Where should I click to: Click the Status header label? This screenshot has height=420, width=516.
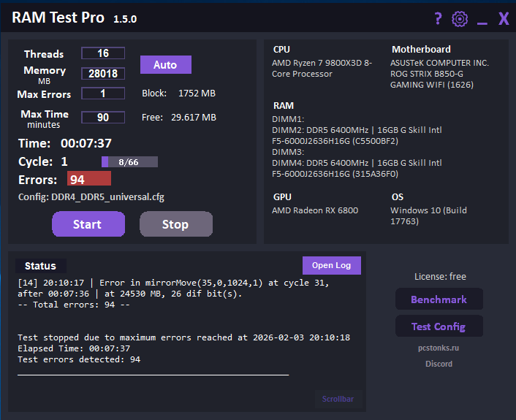click(x=40, y=266)
